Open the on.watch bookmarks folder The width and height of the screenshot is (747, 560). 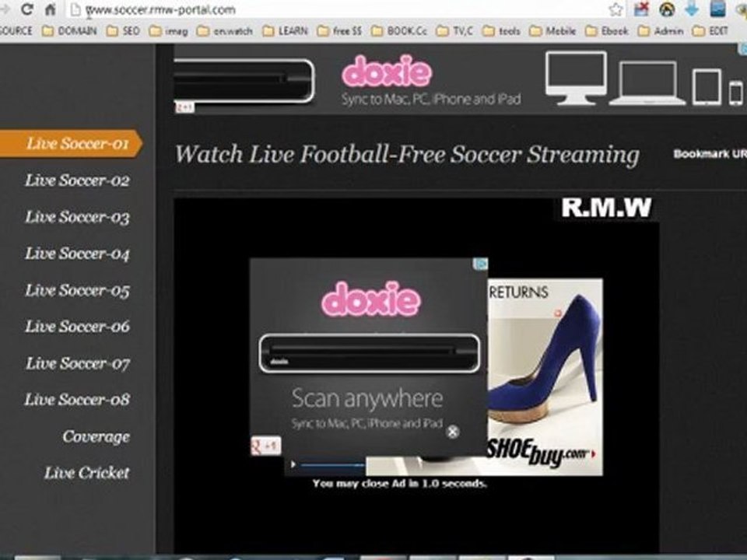coord(224,31)
